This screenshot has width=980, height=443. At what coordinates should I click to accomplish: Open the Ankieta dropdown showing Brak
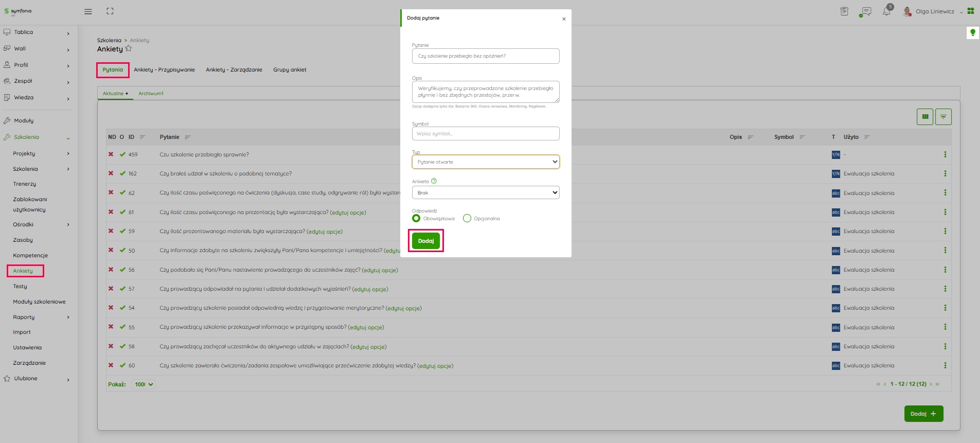pos(485,193)
